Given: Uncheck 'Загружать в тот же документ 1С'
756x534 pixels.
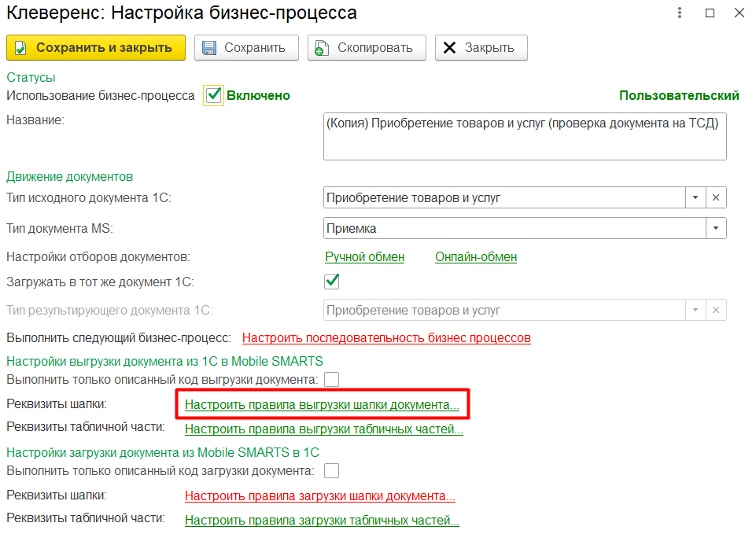Looking at the screenshot, I should [332, 282].
